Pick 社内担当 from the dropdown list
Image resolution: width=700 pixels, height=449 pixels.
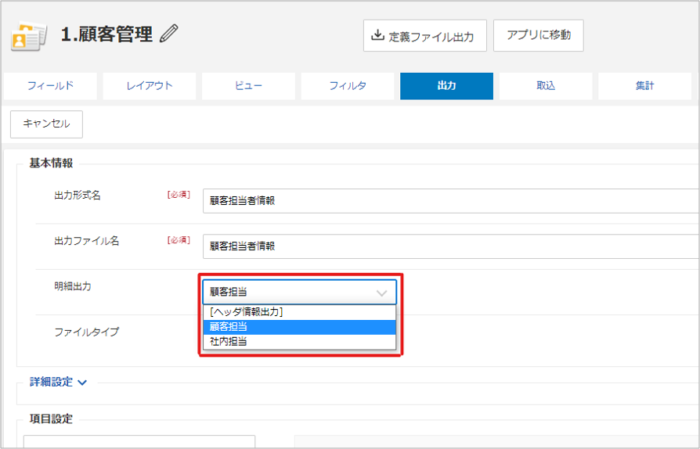pos(300,341)
